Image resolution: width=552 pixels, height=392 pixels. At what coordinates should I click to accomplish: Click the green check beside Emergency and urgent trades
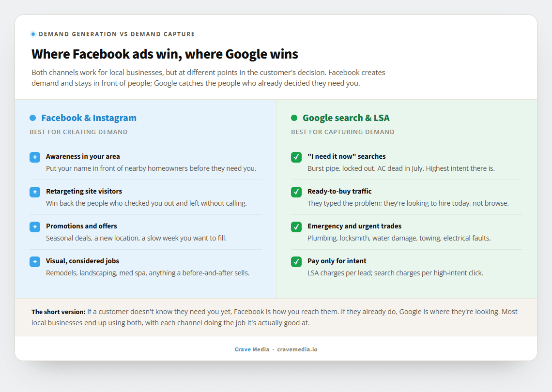[296, 227]
